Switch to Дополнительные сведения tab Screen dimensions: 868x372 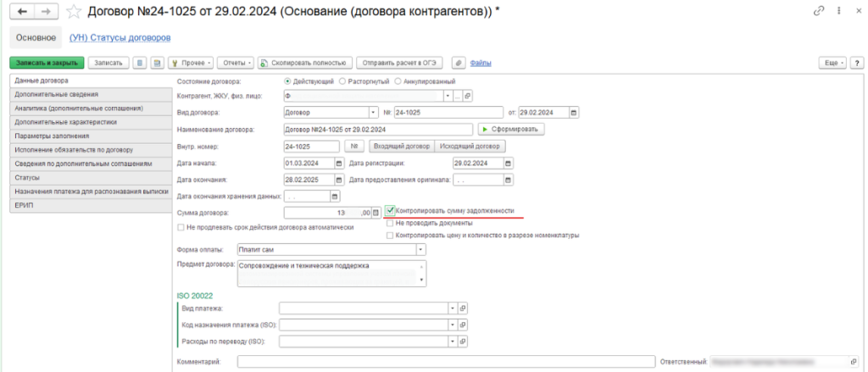91,95
